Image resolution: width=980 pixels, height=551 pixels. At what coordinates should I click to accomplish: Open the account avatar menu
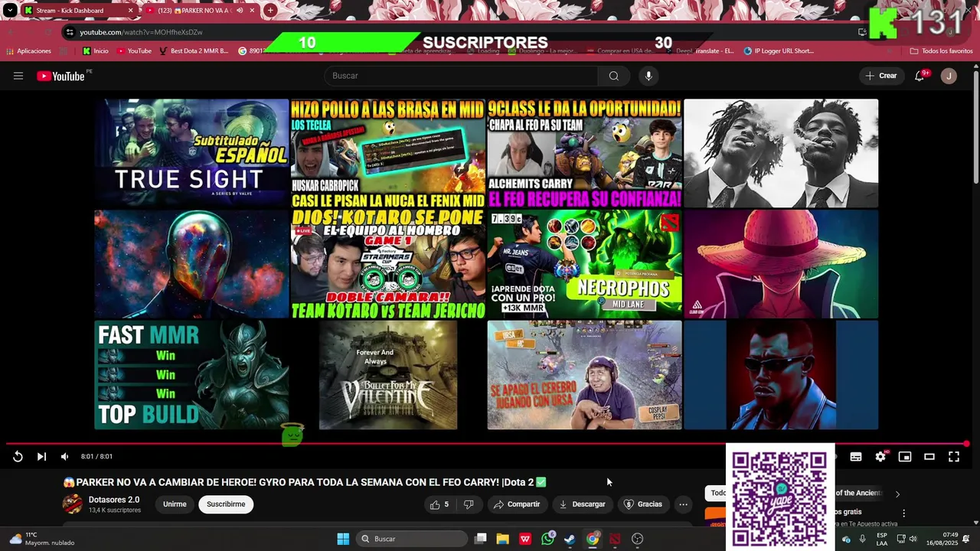(x=949, y=76)
